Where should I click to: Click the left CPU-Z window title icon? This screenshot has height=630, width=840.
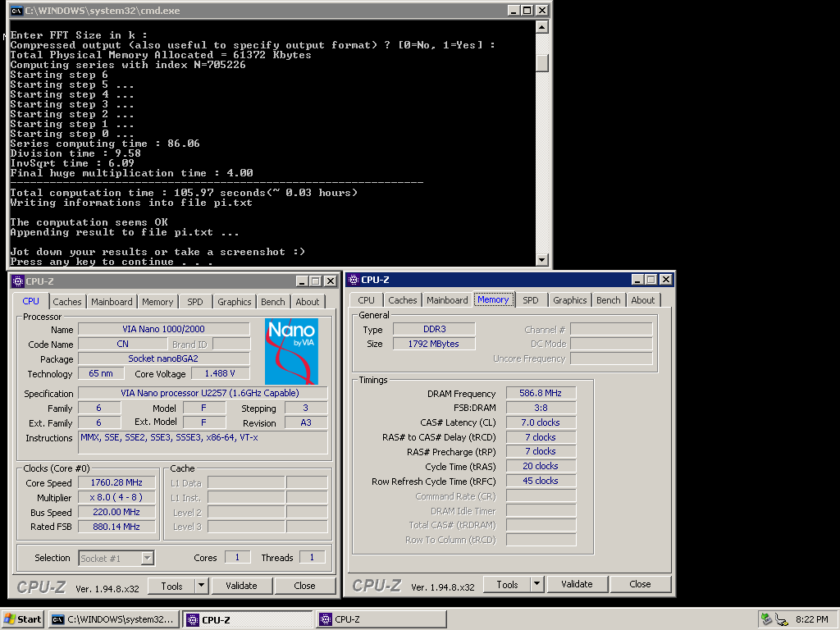18,281
